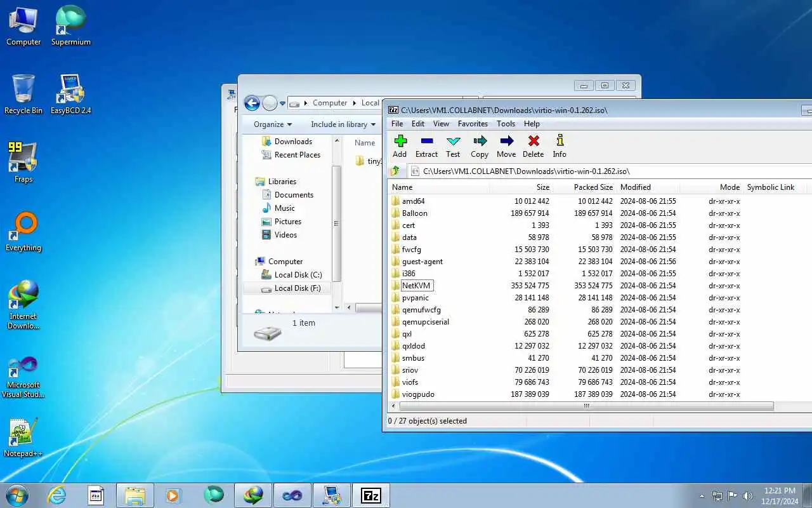Sort by the Name column header
Image resolution: width=812 pixels, height=508 pixels.
[438, 187]
